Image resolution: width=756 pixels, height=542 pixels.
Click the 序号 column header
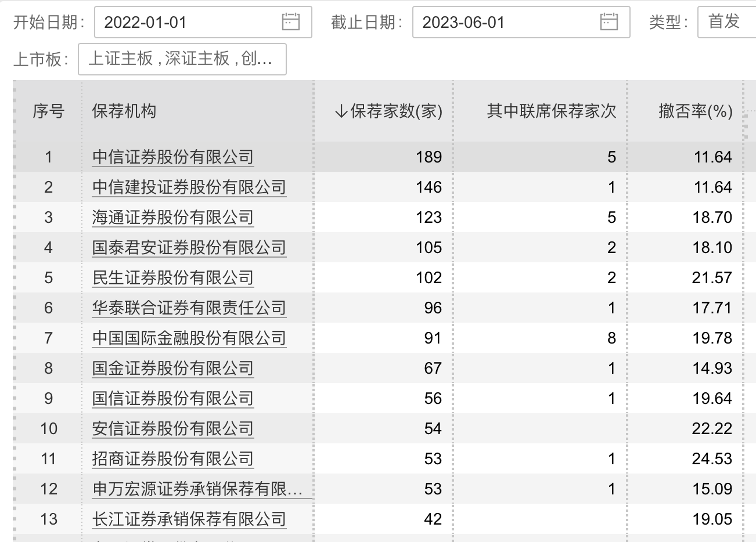tap(48, 111)
